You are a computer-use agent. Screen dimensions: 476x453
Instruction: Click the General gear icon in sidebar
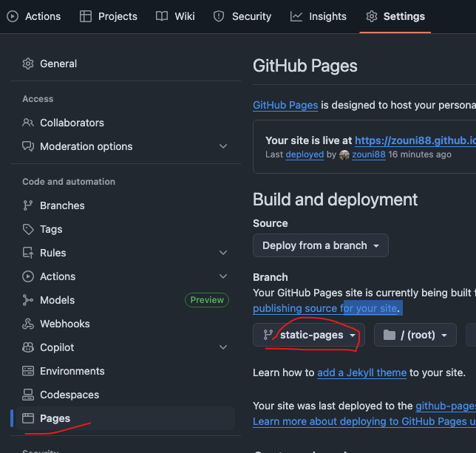[28, 64]
